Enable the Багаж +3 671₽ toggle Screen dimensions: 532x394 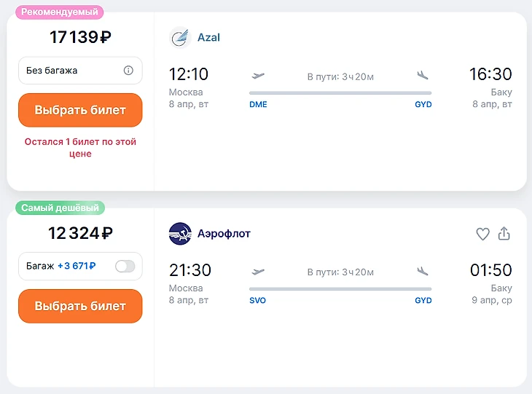pos(125,267)
